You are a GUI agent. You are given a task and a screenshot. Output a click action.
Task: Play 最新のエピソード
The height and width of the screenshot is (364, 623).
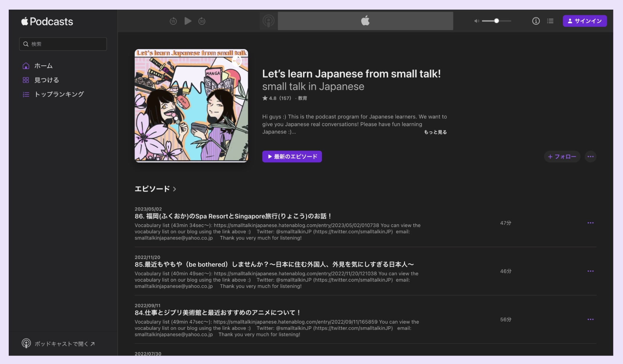[292, 156]
